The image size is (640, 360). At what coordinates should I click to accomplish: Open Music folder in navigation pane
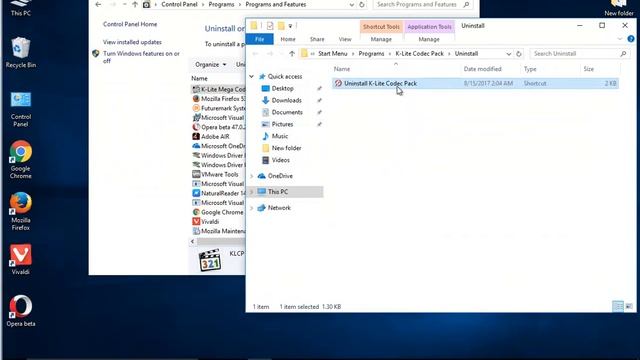click(280, 136)
